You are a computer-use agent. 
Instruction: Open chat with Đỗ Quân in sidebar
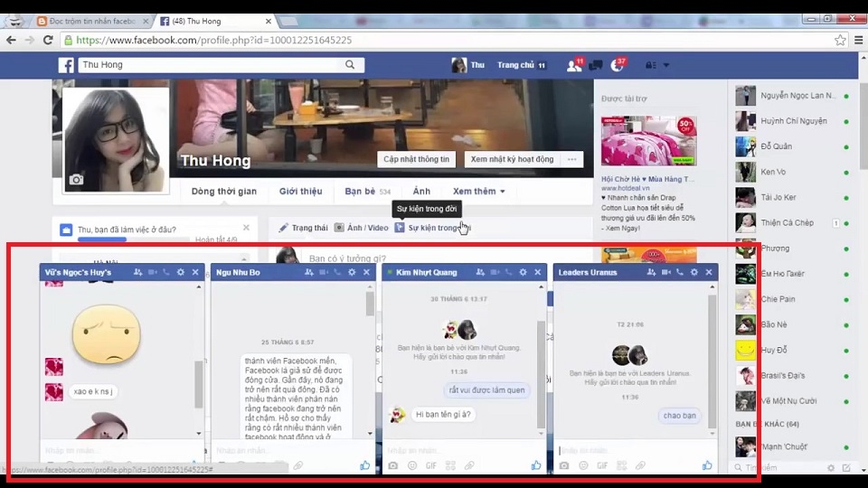click(x=793, y=146)
